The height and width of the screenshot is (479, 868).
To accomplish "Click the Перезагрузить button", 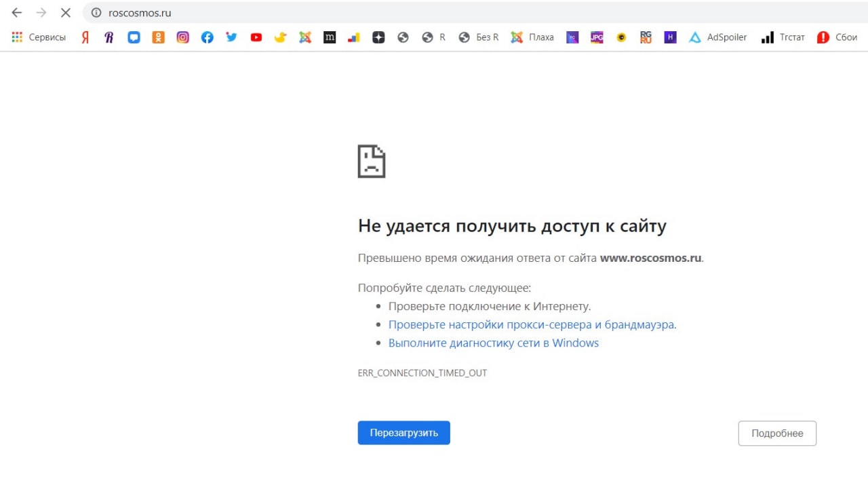I will tap(403, 433).
